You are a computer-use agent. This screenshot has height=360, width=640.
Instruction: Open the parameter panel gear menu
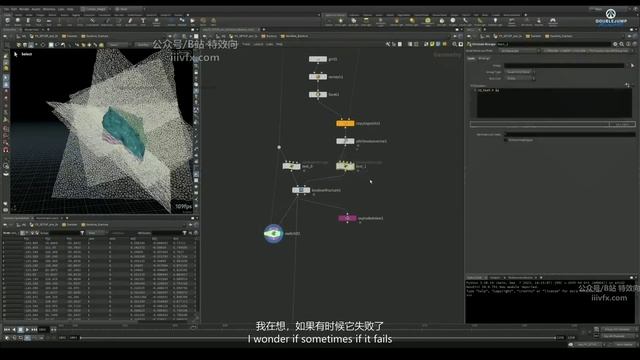point(615,44)
